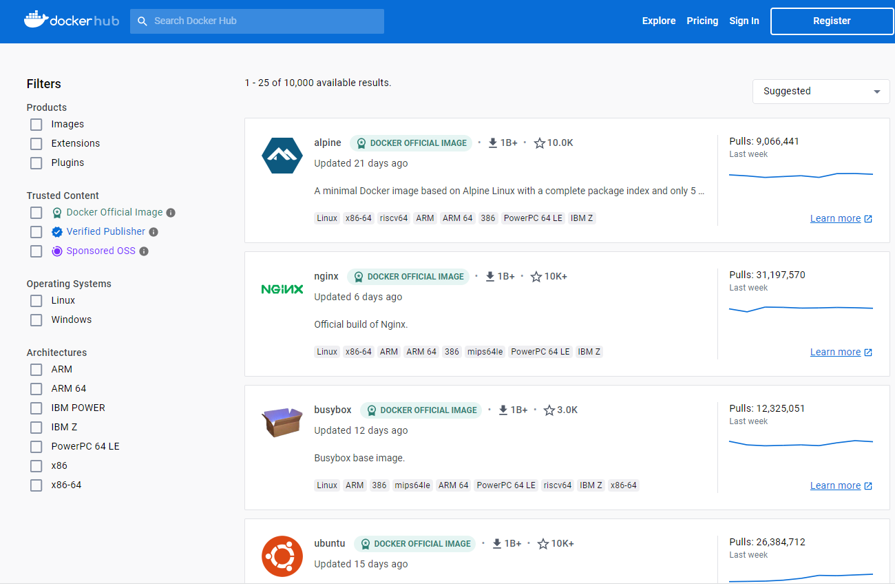Click alpine's weekly pulls chart line
The height and width of the screenshot is (588, 895).
click(801, 176)
